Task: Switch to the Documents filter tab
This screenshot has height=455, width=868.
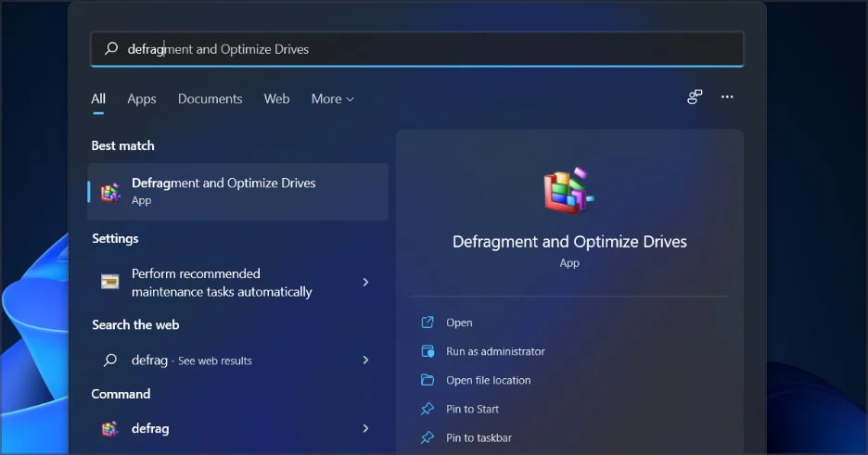Action: [x=210, y=99]
